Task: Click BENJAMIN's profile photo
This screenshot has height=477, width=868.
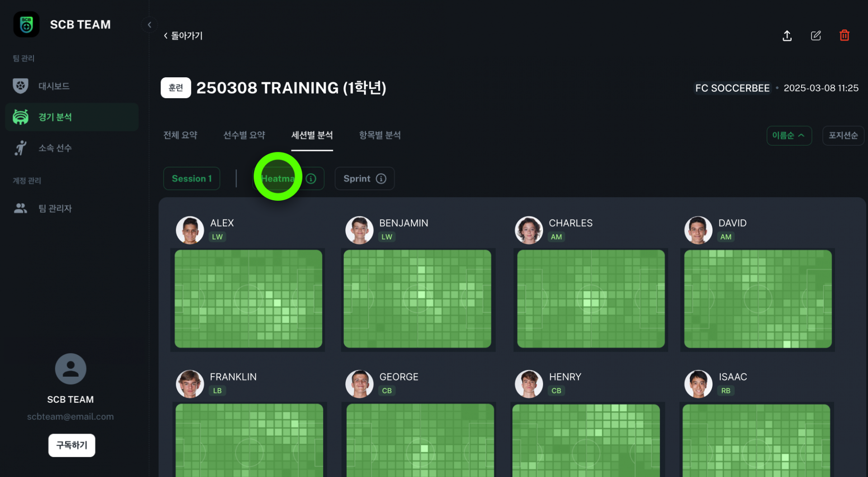Action: coord(359,230)
